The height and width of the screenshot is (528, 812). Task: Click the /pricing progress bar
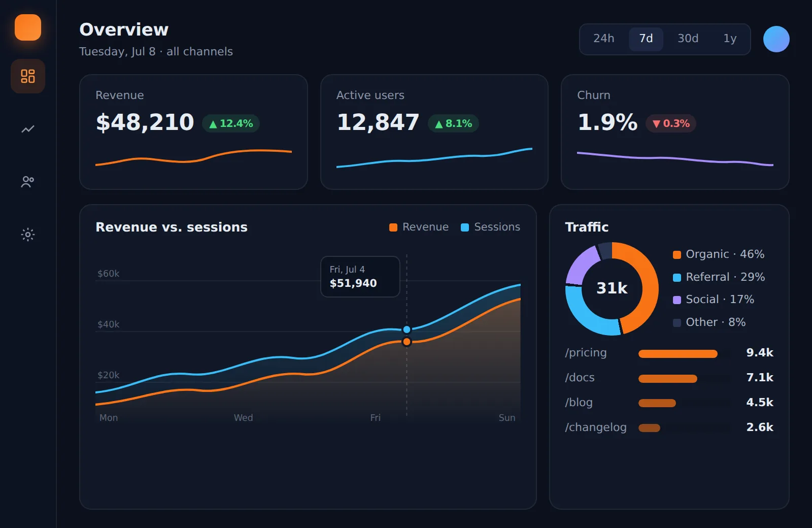coord(678,354)
